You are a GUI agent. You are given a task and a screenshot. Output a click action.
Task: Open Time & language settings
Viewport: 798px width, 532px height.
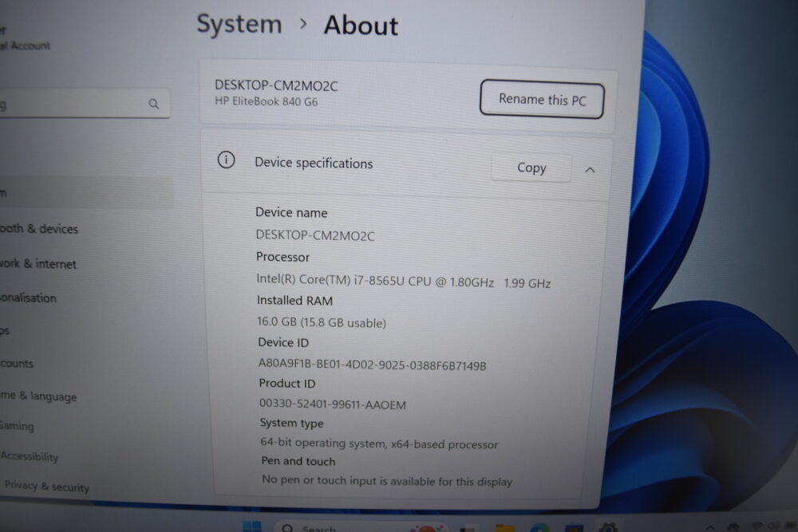click(x=38, y=396)
